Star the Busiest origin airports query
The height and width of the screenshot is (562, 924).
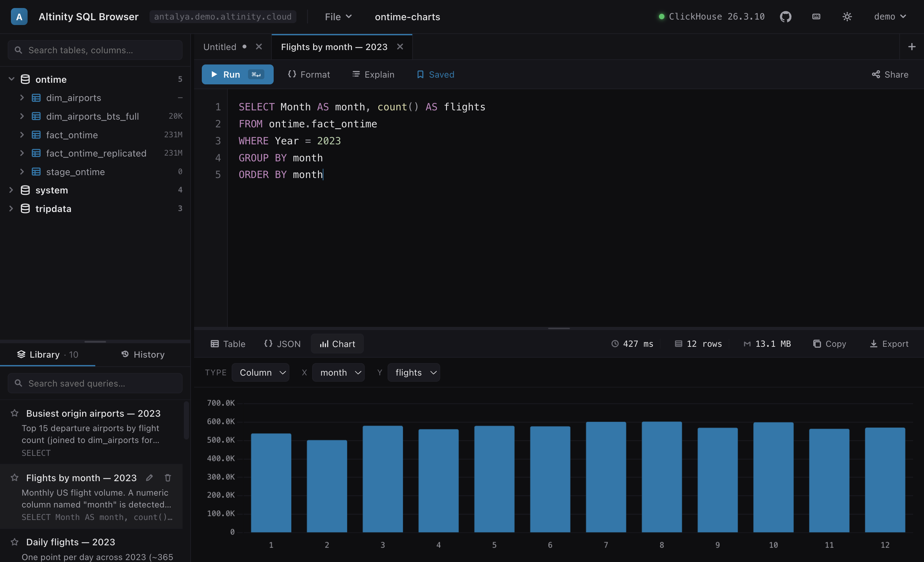point(15,413)
